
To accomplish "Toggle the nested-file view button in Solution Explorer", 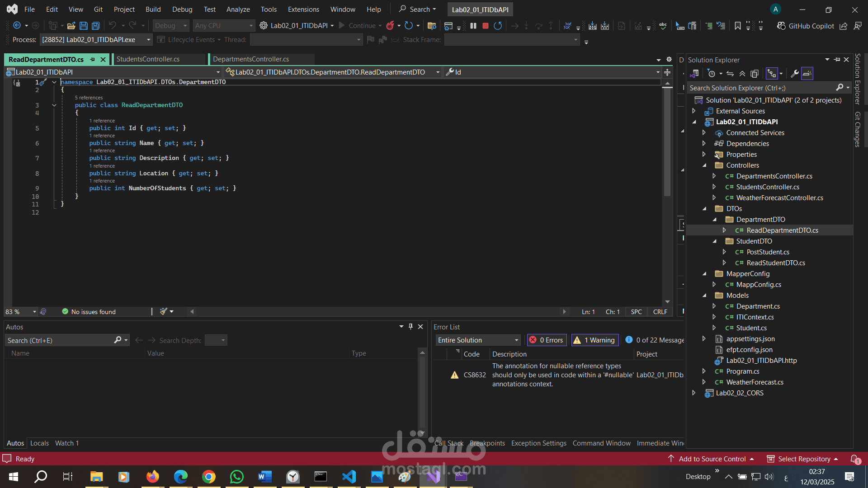I will [772, 74].
